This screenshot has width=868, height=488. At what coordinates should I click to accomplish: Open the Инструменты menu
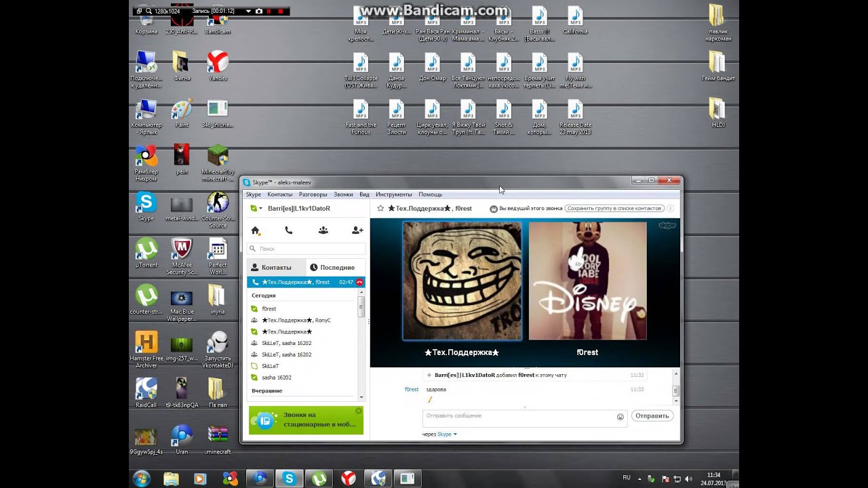tap(393, 195)
